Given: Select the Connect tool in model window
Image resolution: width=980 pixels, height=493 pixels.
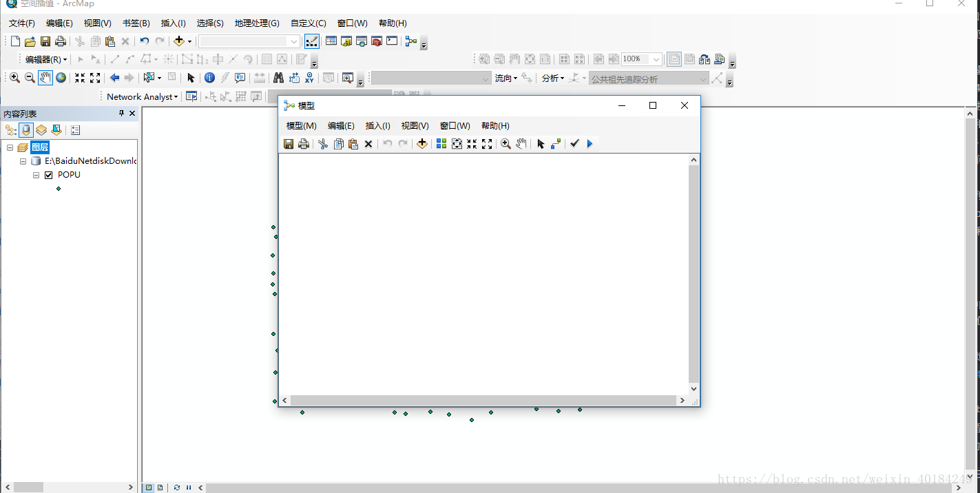Looking at the screenshot, I should [x=556, y=143].
